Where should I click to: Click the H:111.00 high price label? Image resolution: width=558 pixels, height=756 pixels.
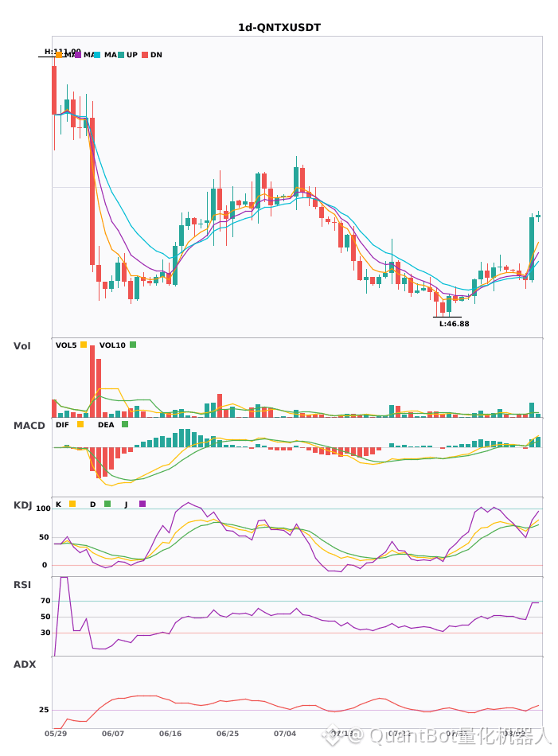[63, 51]
